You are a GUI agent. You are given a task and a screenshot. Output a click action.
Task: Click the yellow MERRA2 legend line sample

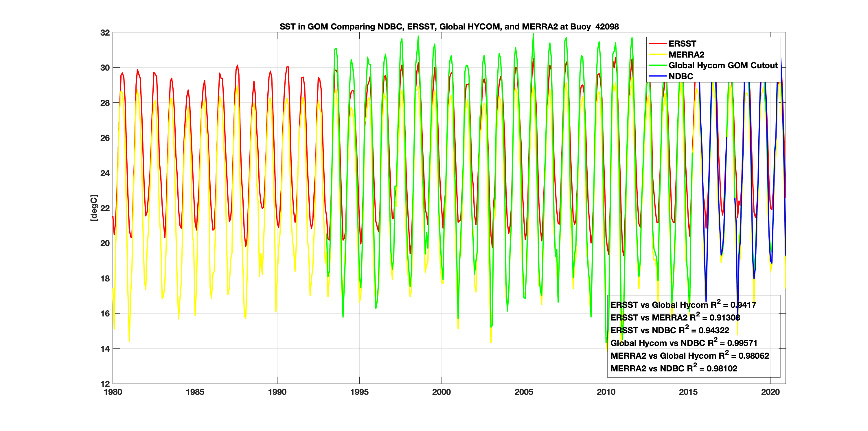[x=657, y=55]
